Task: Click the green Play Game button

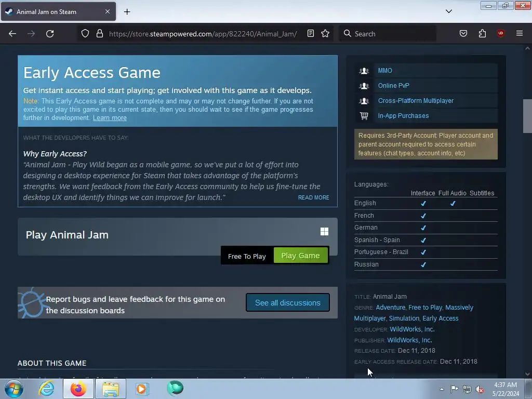Action: click(301, 256)
